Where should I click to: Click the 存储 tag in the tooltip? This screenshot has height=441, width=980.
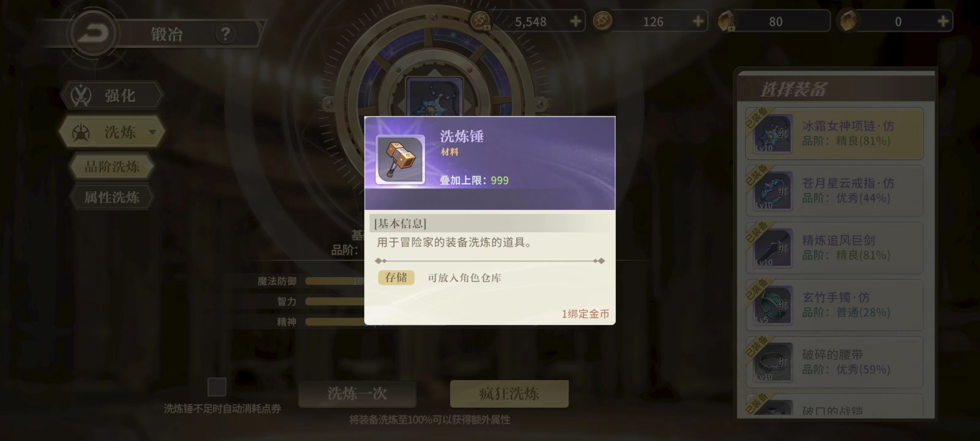[396, 277]
